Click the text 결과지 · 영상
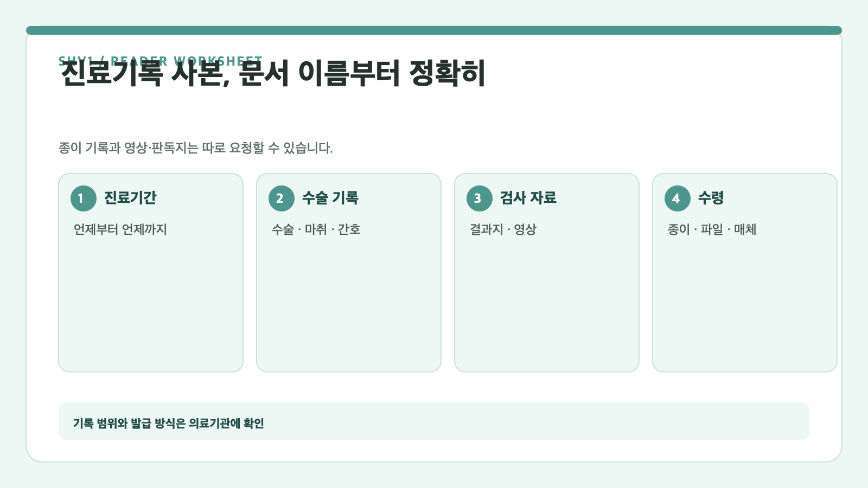The height and width of the screenshot is (488, 868). (503, 229)
